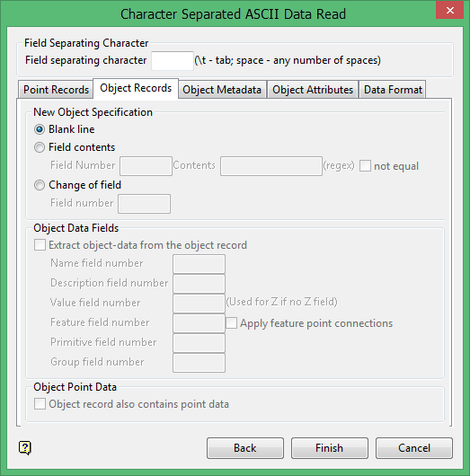
Task: Click the Cancel button
Action: tap(414, 448)
